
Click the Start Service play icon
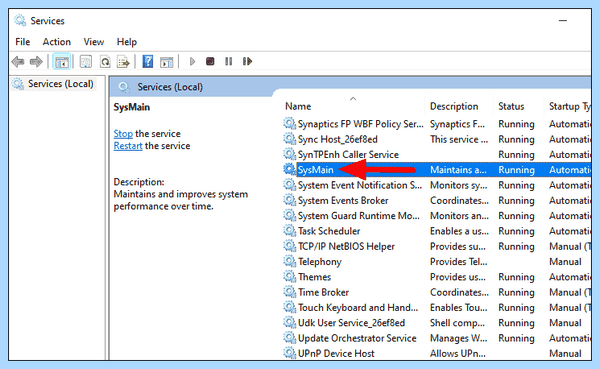pos(192,61)
